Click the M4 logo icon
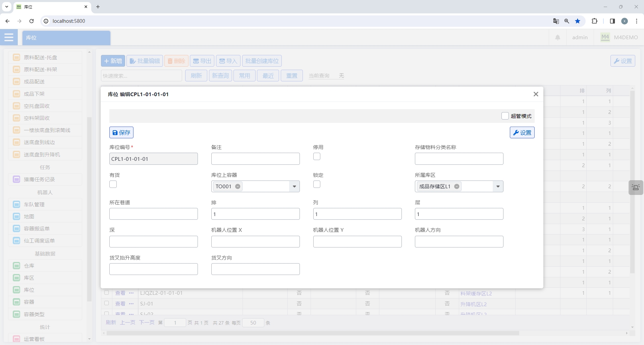This screenshot has width=644, height=345. pos(605,38)
